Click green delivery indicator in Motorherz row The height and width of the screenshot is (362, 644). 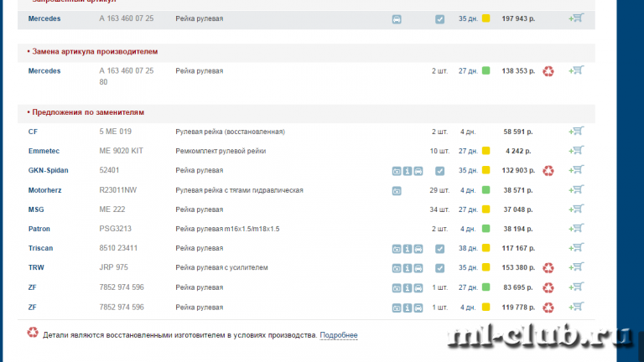click(486, 189)
